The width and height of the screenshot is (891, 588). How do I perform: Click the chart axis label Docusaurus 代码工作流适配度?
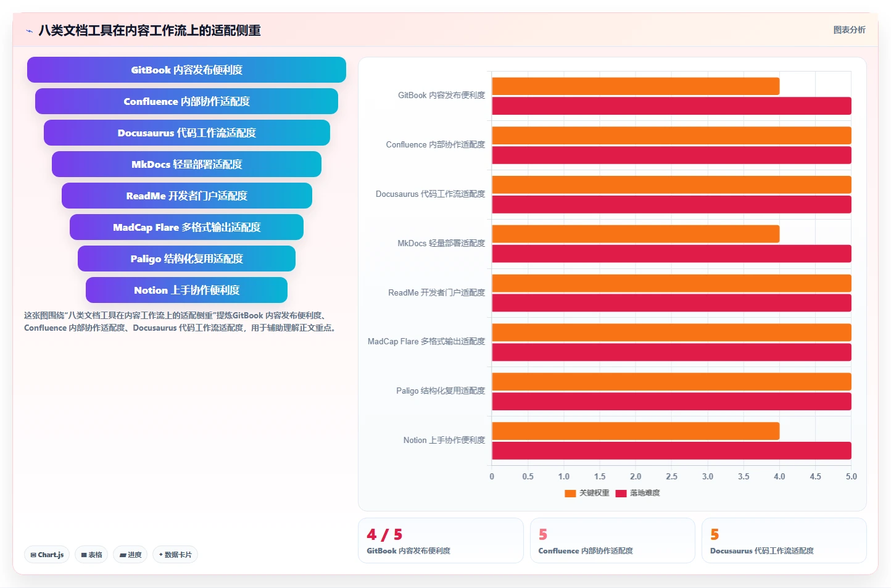point(431,194)
